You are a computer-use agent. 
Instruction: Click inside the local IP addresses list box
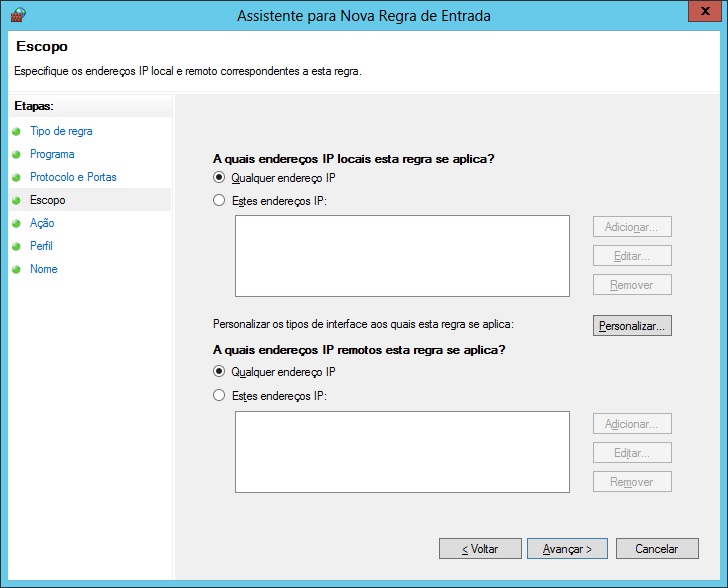[x=402, y=257]
